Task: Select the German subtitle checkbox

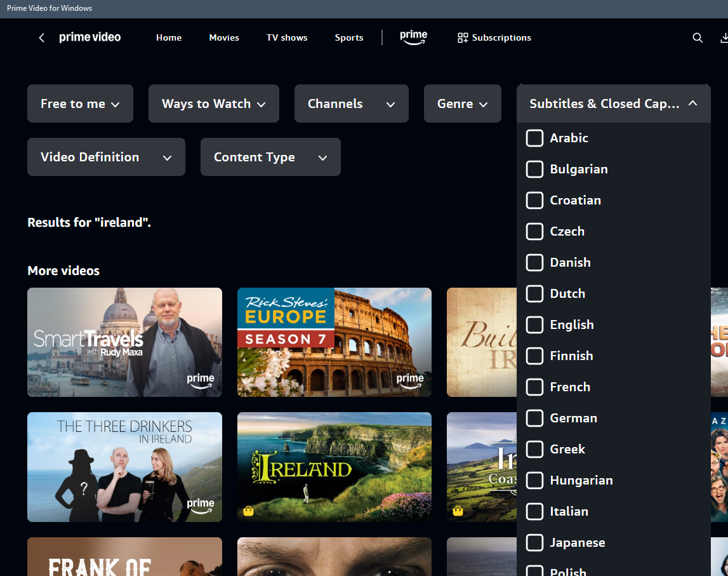Action: coord(534,418)
